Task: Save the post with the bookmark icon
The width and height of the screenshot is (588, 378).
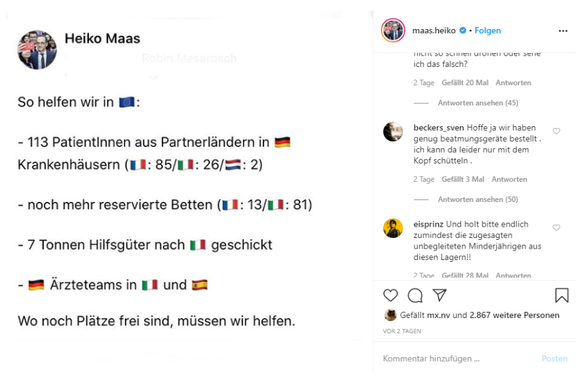Action: (x=561, y=295)
